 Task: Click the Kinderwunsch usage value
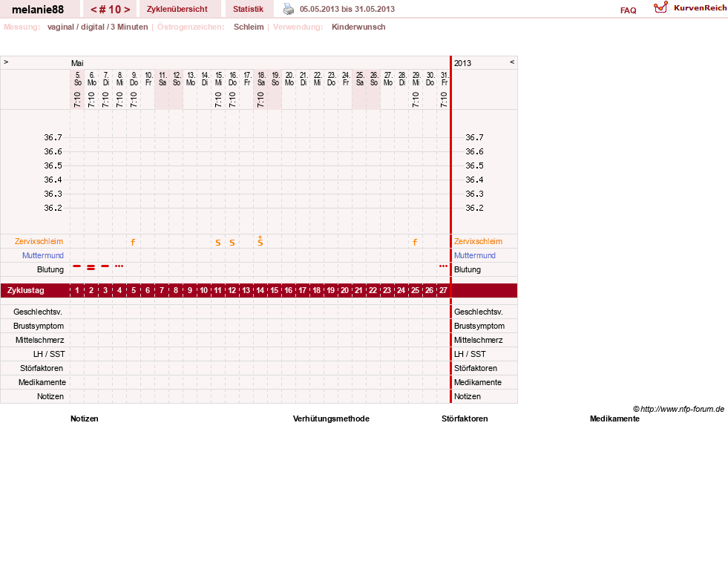coord(358,27)
